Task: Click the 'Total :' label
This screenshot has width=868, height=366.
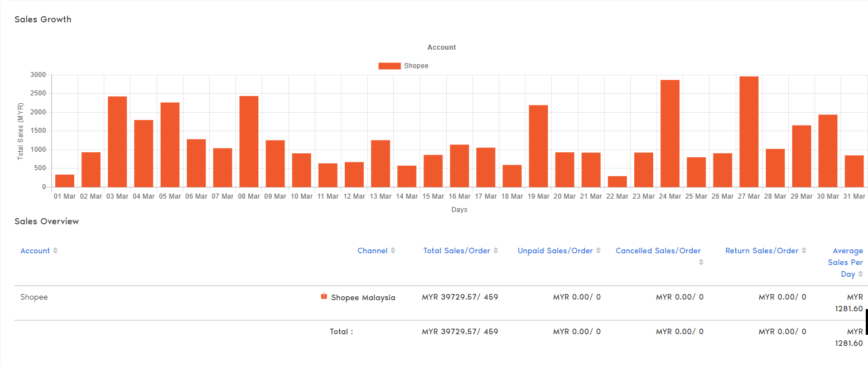Action: 342,331
